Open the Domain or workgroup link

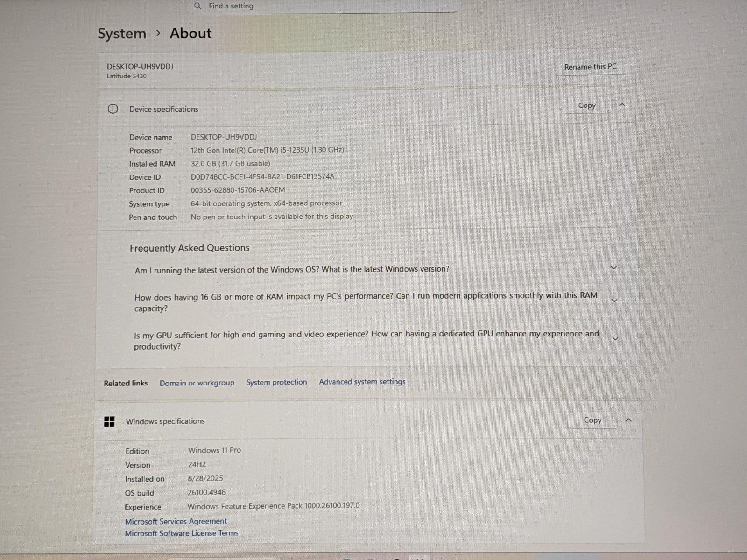[x=197, y=383]
